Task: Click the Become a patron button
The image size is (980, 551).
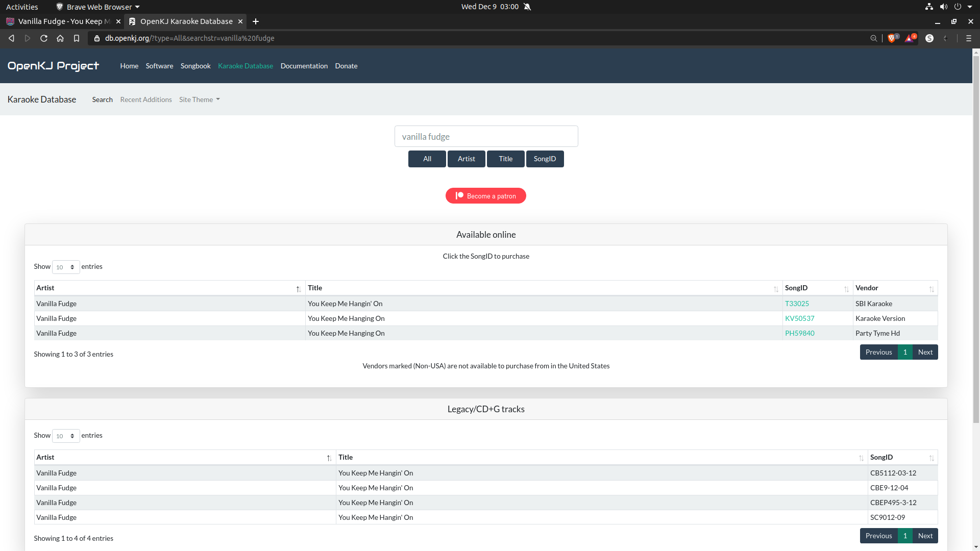Action: click(x=485, y=196)
